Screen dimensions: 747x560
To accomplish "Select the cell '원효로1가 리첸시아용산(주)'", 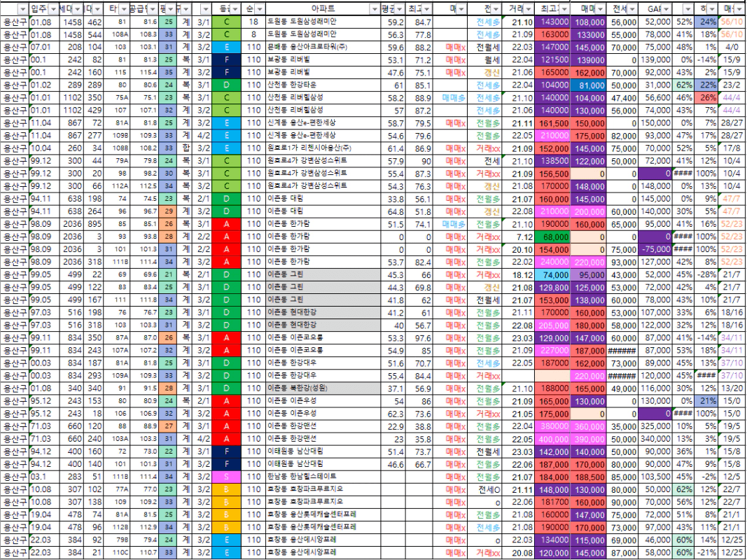I will (323, 148).
